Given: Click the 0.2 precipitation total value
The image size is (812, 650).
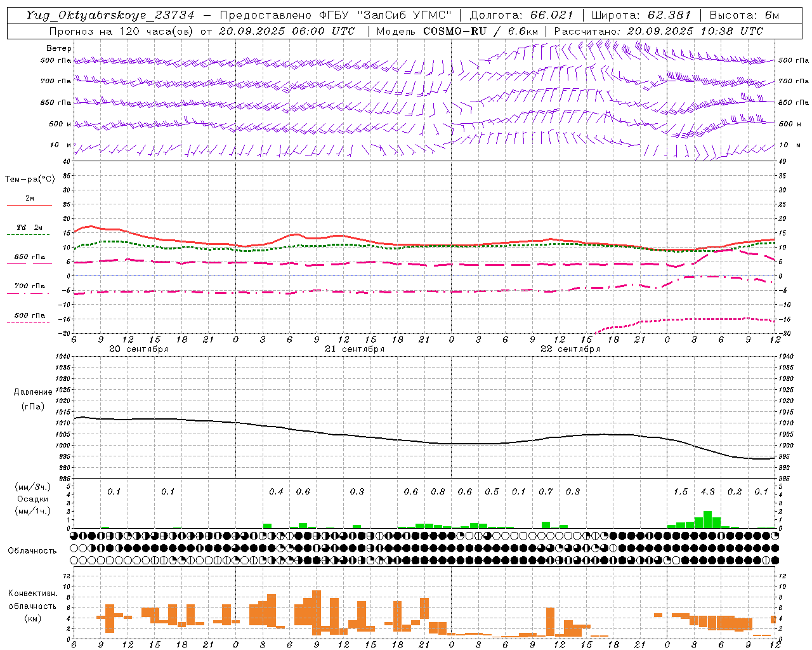Looking at the screenshot, I should coord(735,492).
